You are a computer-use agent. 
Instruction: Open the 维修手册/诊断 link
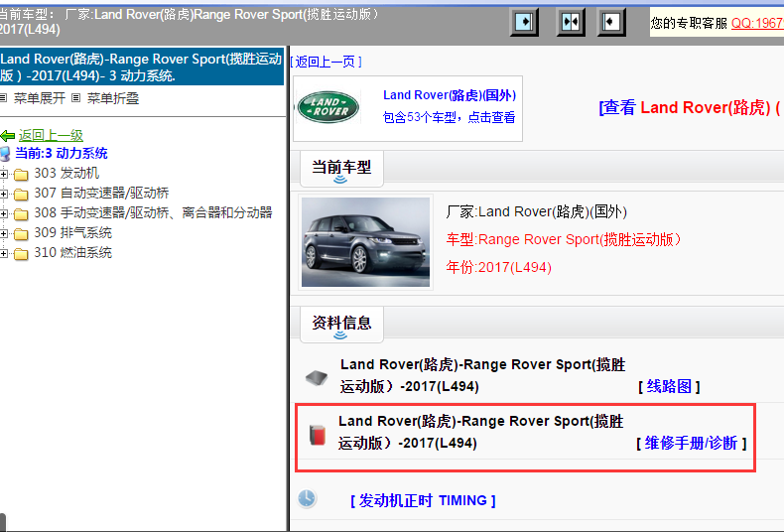691,443
